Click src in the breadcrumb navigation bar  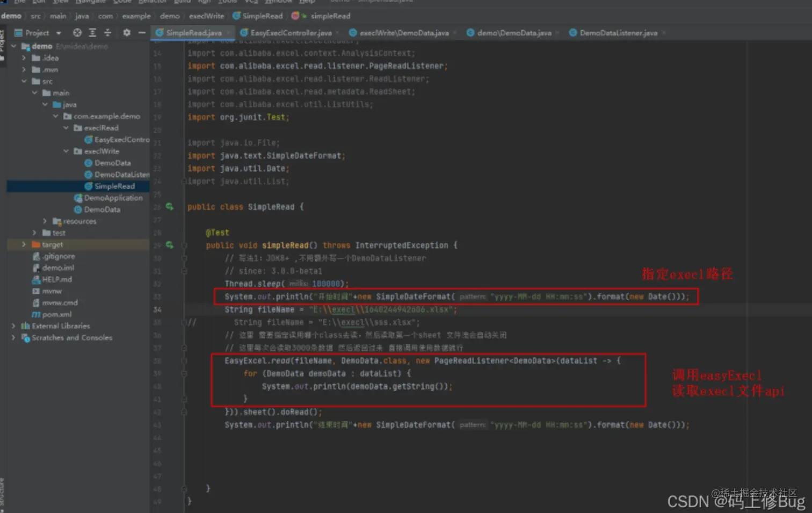(36, 16)
